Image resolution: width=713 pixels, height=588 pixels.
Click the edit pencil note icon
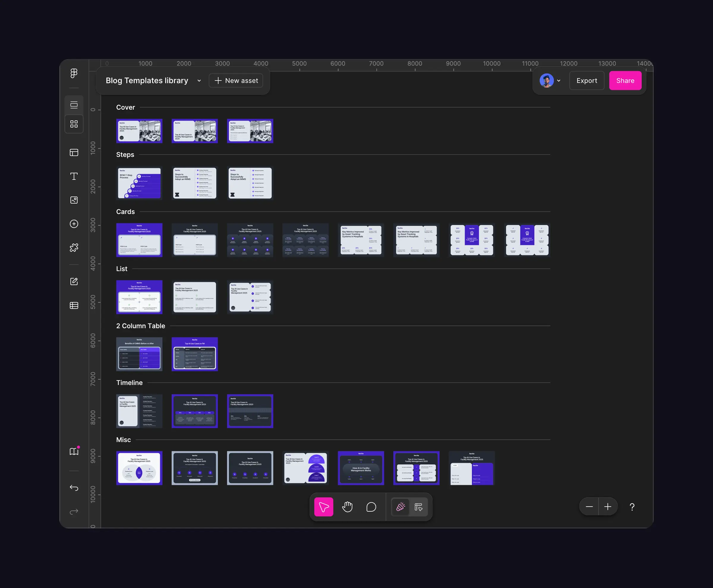(x=74, y=282)
